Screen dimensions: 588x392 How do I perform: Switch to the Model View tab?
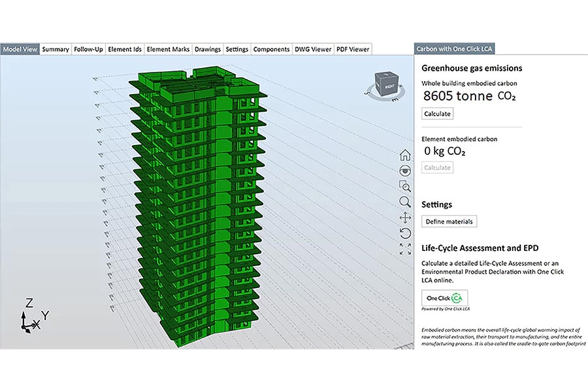pyautogui.click(x=20, y=49)
